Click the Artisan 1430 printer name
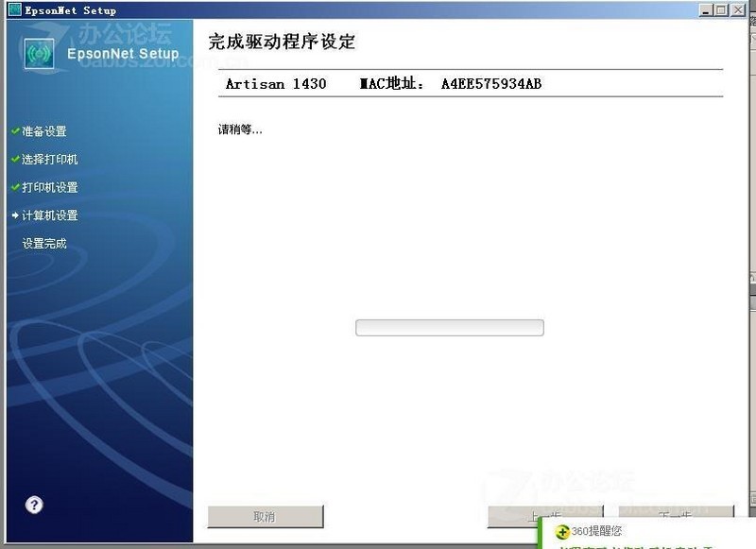The image size is (756, 549). pyautogui.click(x=276, y=84)
